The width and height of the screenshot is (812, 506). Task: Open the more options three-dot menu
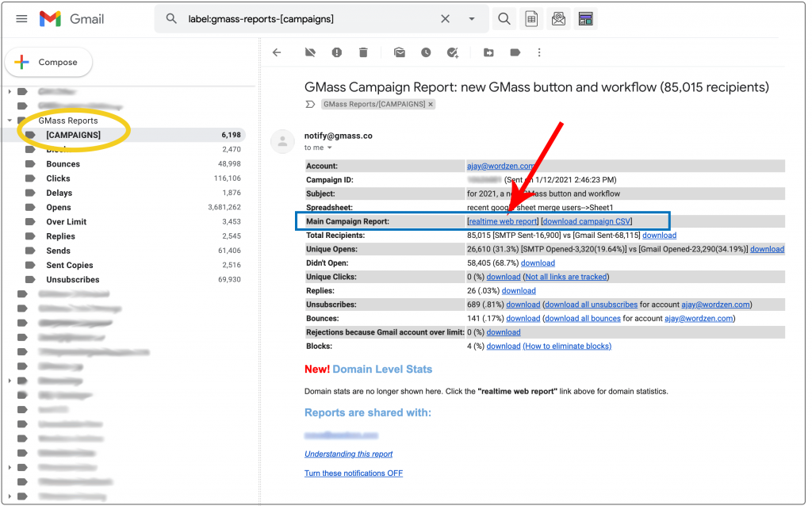click(539, 52)
